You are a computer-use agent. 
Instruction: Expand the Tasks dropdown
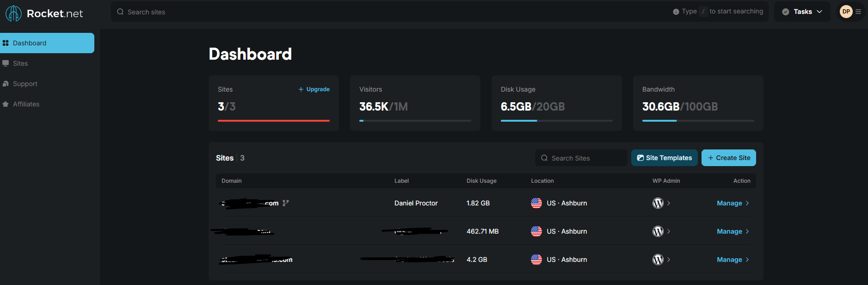click(802, 12)
